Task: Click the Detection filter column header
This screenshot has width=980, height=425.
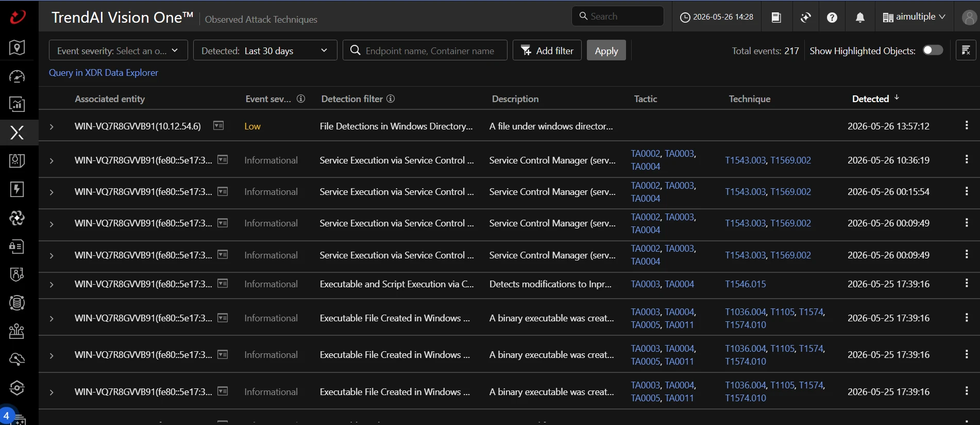Action: point(352,99)
